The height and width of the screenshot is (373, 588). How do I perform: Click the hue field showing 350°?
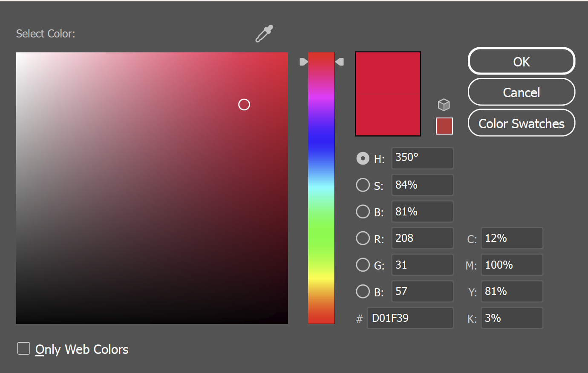coord(422,158)
